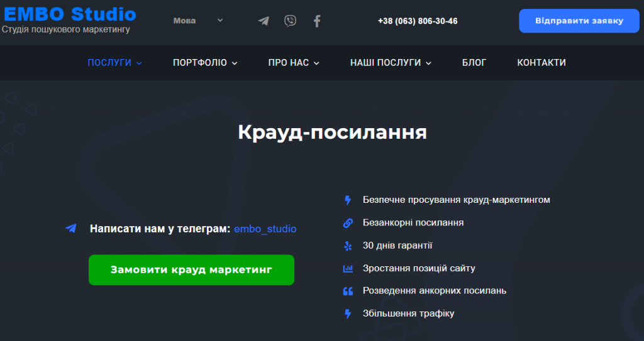Image resolution: width=644 pixels, height=341 pixels.
Task: Click the lightning icon beside 'Безпечне просування'
Action: [348, 200]
